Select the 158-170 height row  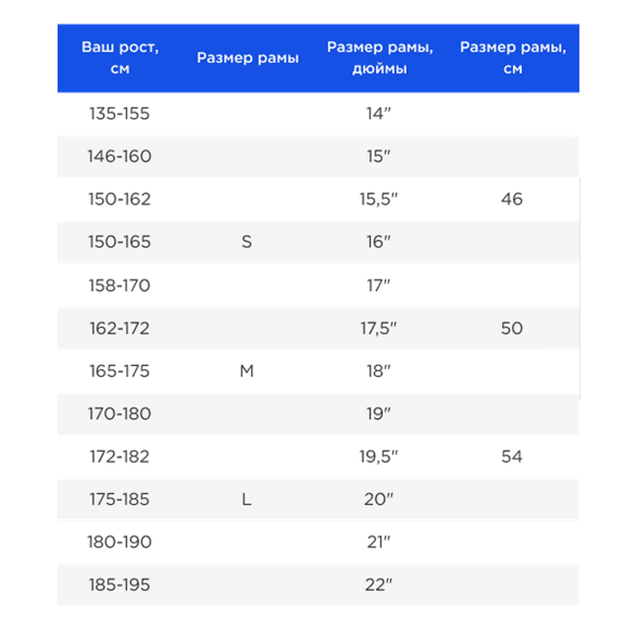point(318,286)
